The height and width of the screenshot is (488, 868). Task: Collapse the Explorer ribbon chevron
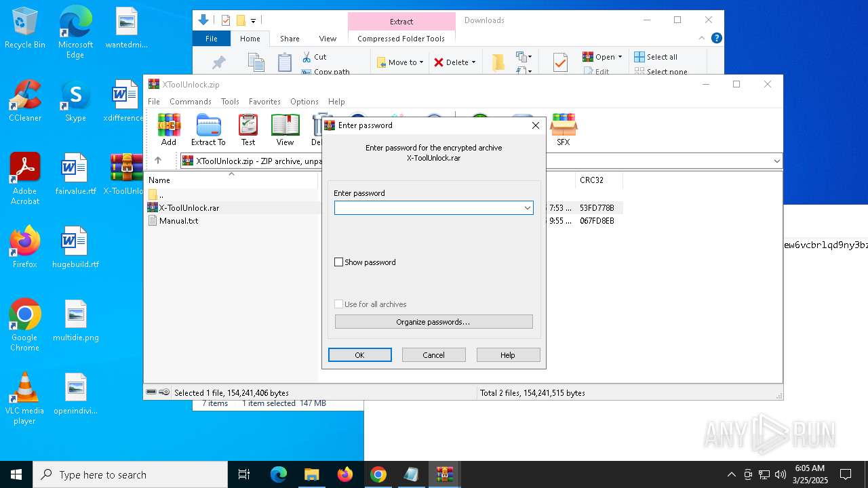coord(702,39)
